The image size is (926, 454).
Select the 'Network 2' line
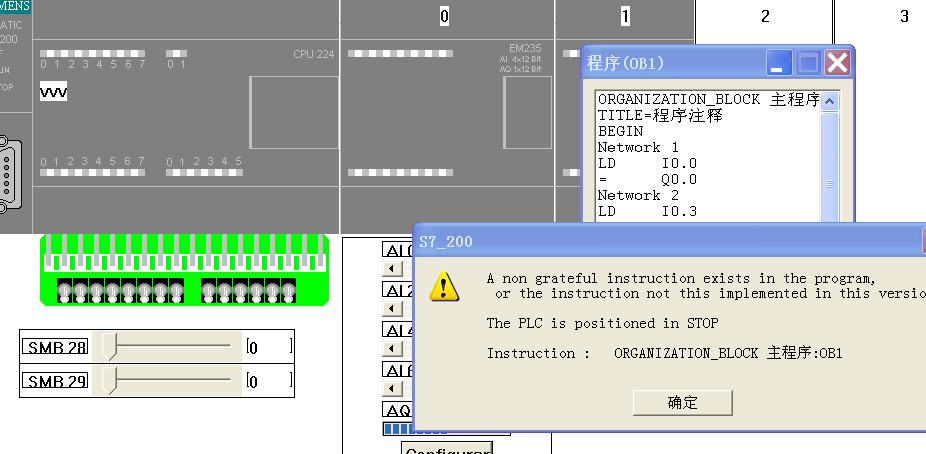point(638,195)
